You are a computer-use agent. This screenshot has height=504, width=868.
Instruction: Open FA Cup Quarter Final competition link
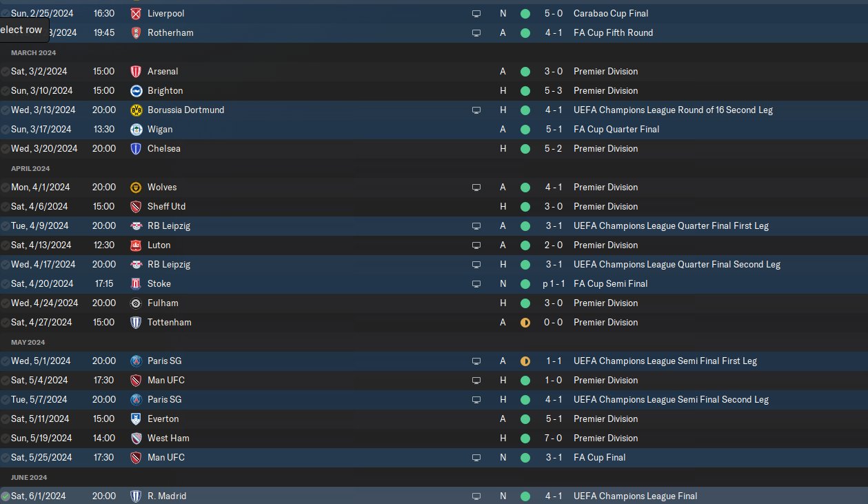616,129
